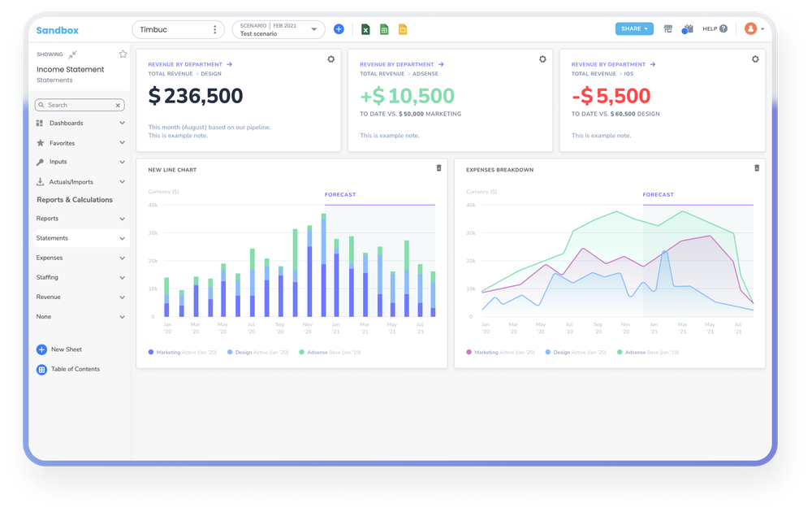Click the Favorites star icon
This screenshot has height=512, width=812.
[40, 142]
